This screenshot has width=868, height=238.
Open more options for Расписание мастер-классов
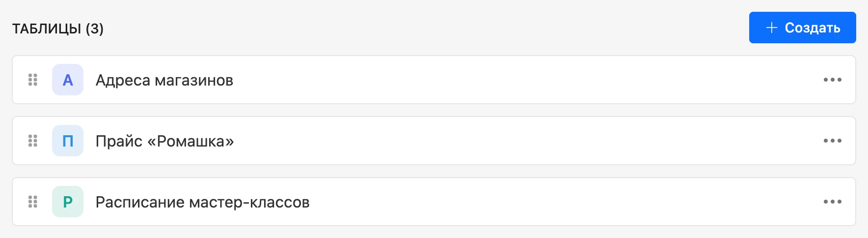click(833, 202)
